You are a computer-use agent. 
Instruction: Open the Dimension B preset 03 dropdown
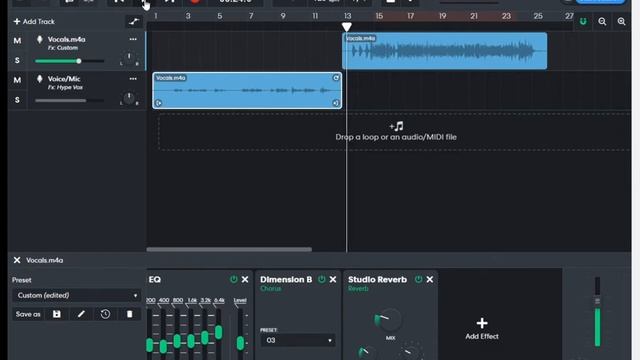298,340
